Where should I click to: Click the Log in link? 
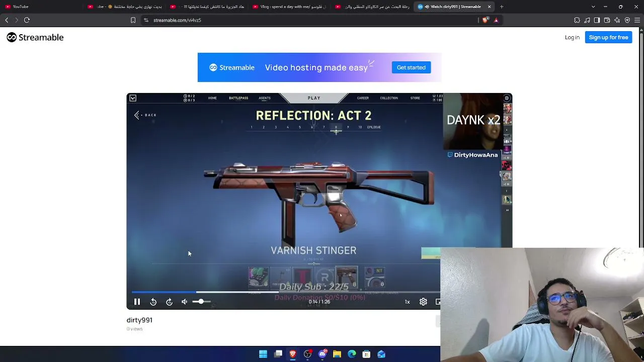(572, 37)
